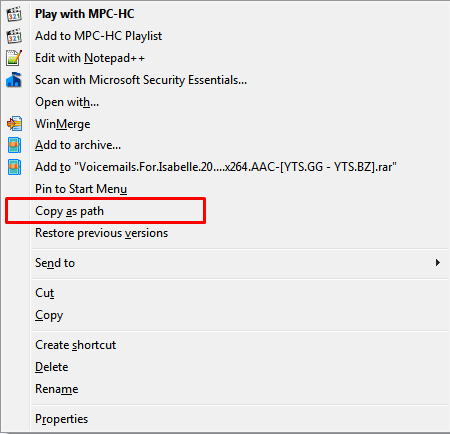Viewport: 450px width, 434px height.
Task: Click the Microsoft Security Essentials castle icon
Action: (14, 80)
